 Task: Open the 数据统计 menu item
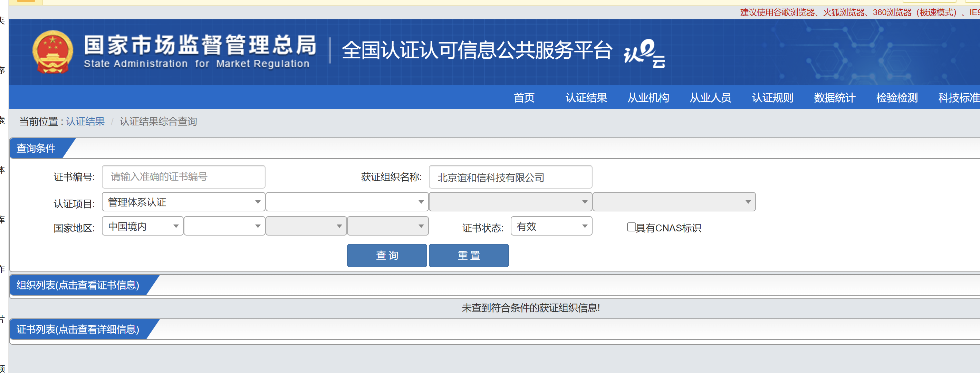(x=835, y=98)
